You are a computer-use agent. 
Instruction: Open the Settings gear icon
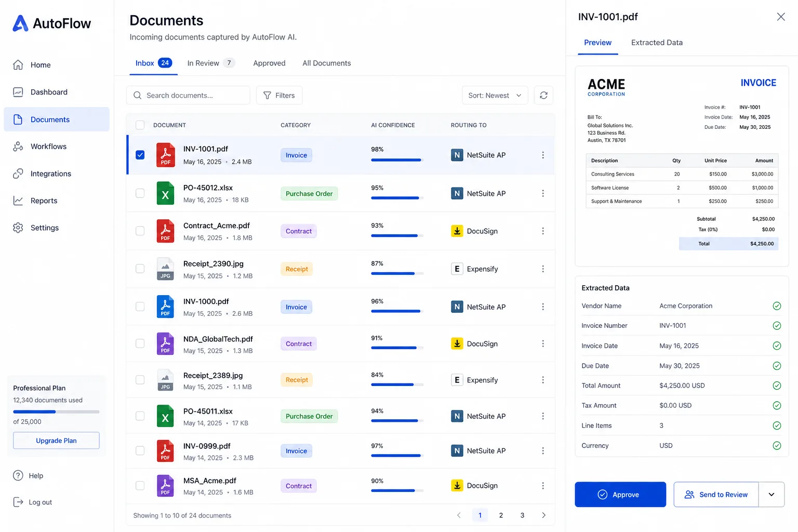coord(18,228)
